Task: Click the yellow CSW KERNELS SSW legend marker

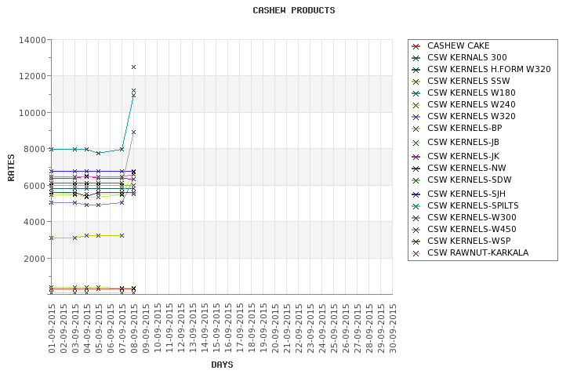Action: pos(416,82)
